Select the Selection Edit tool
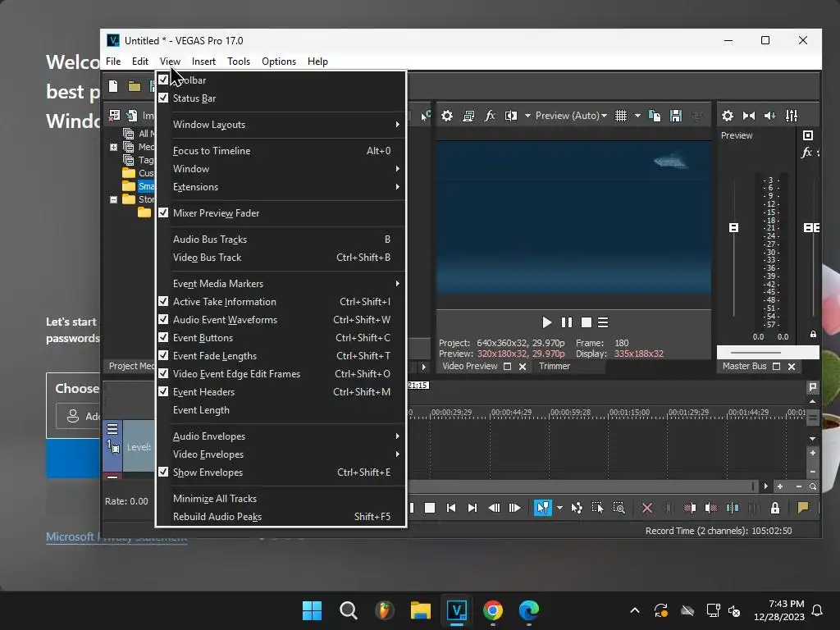The height and width of the screenshot is (630, 840). point(598,508)
